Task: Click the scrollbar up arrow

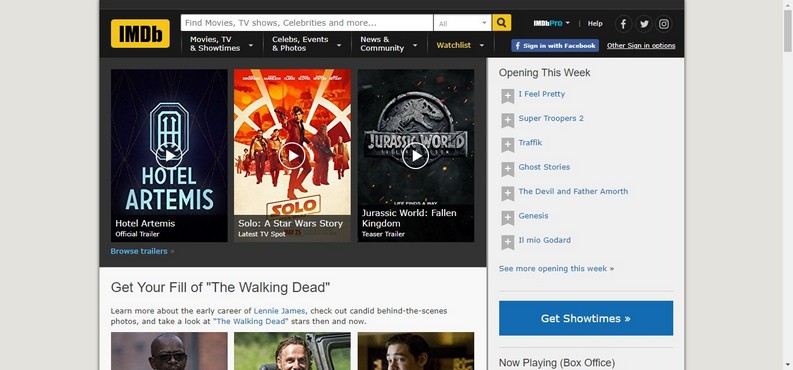Action: [x=788, y=4]
